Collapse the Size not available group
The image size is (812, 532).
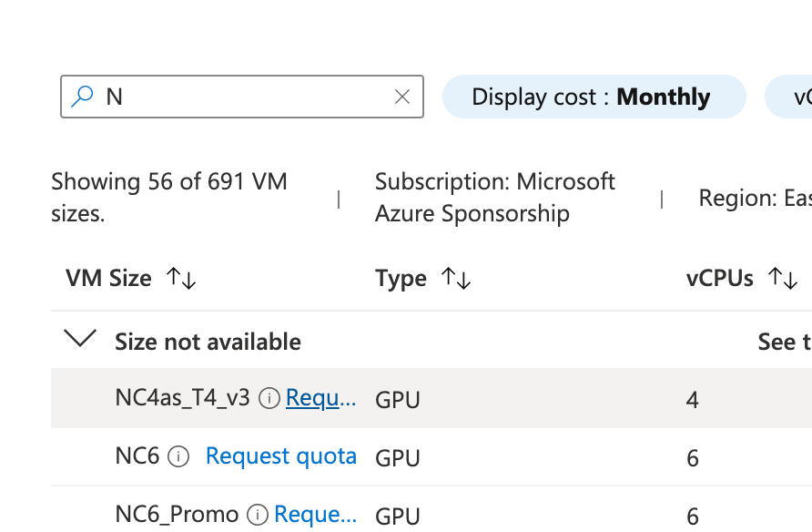click(81, 340)
